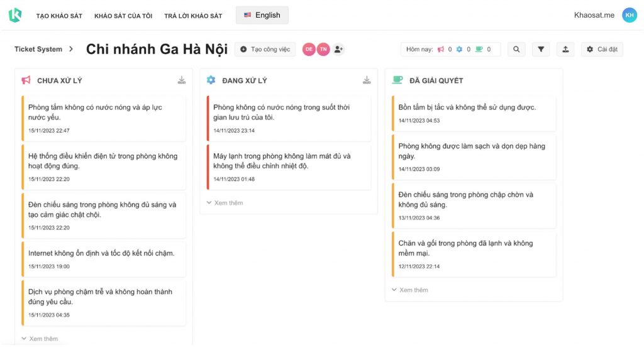Open ticket 'Máy lạnh trong phòng không làm mát'
Screen dimensions: 644x358
[x=289, y=167]
